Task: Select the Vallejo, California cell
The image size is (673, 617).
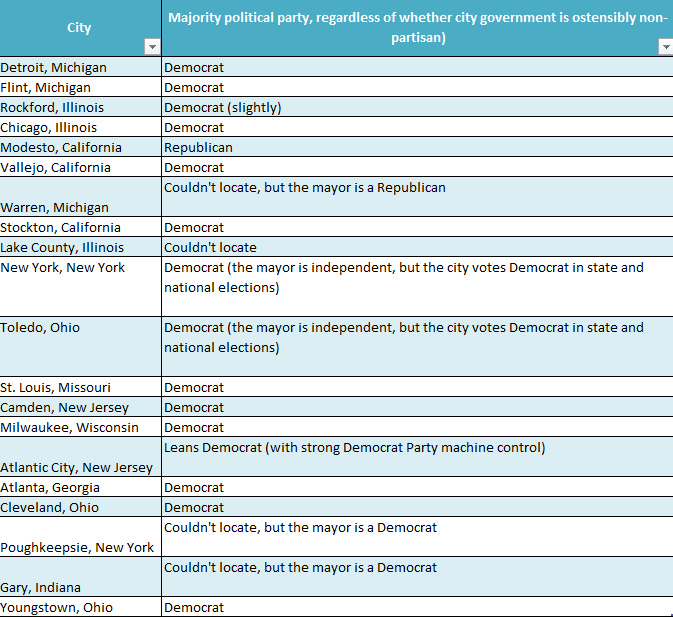Action: click(x=80, y=167)
